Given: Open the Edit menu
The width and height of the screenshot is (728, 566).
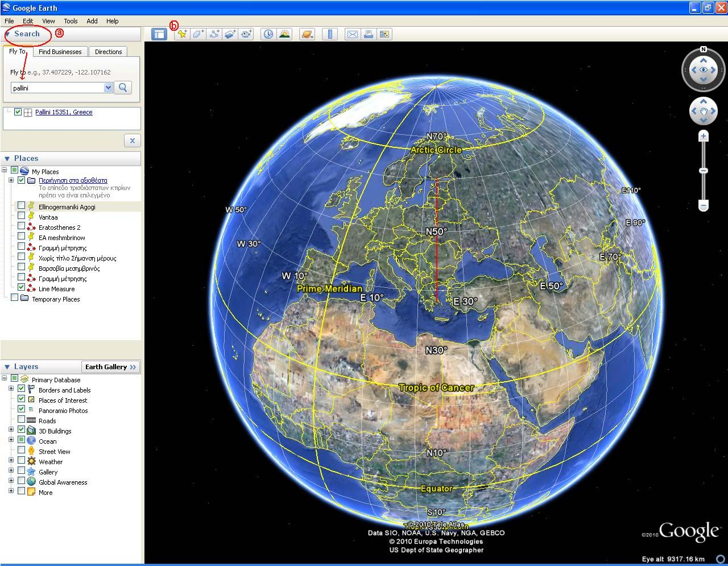Looking at the screenshot, I should (28, 21).
